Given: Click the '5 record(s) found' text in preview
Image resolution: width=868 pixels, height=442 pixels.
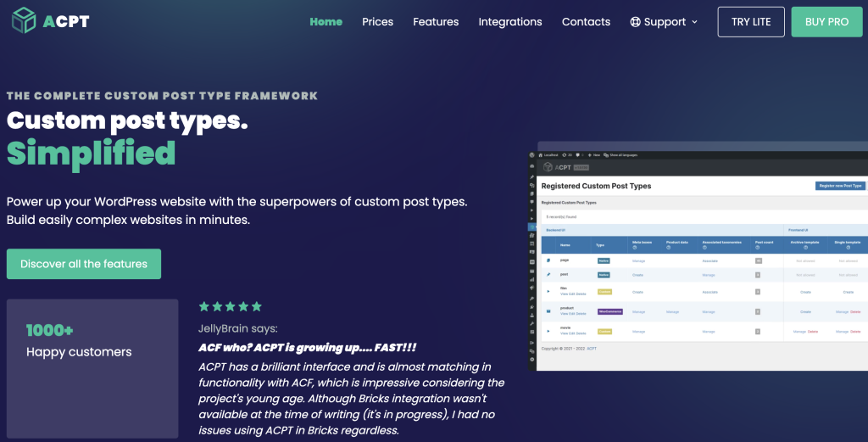Looking at the screenshot, I should [x=561, y=217].
